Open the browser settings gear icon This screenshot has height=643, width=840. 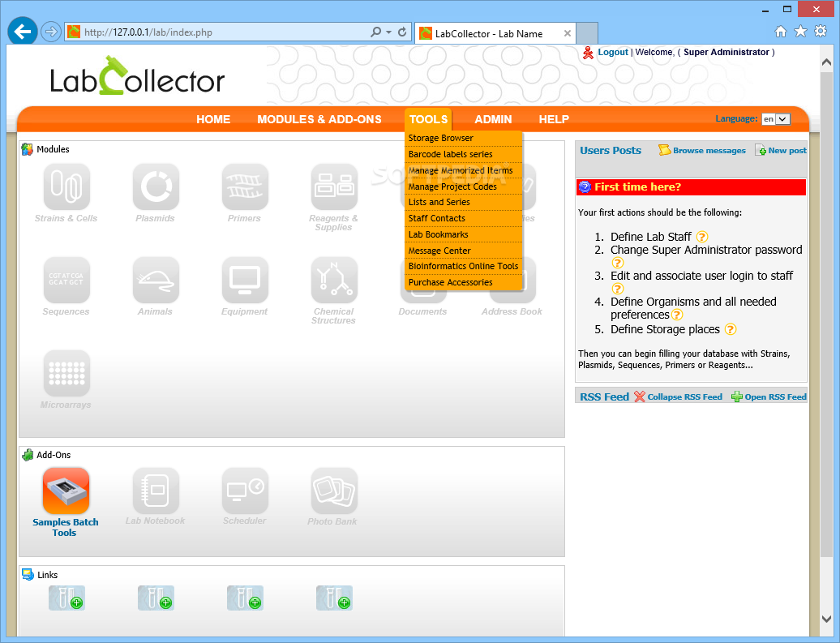[821, 31]
